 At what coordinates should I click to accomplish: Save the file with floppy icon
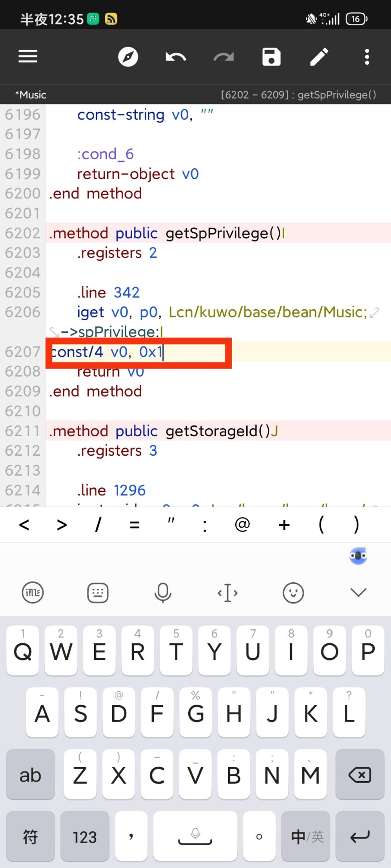[272, 57]
